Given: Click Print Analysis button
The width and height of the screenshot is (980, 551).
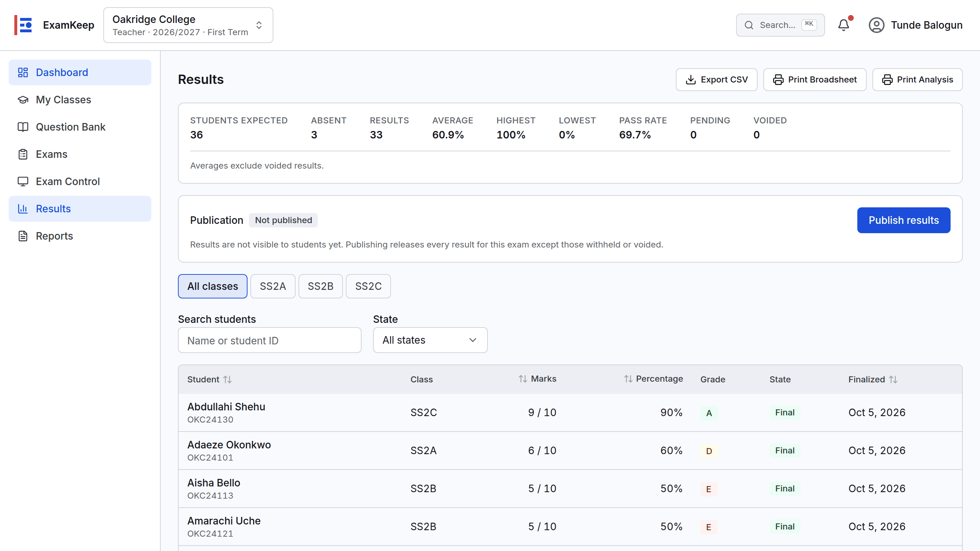Looking at the screenshot, I should (917, 80).
